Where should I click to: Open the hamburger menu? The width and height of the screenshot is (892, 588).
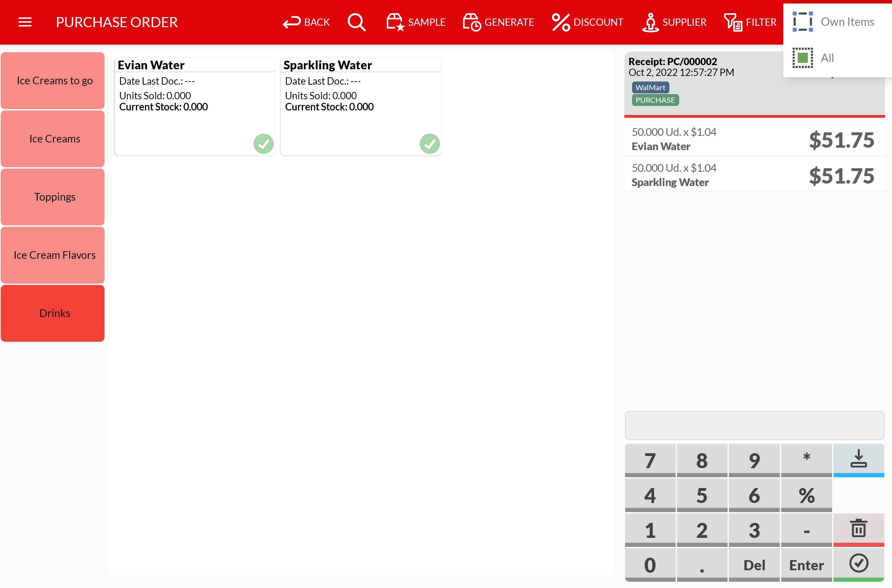tap(25, 22)
